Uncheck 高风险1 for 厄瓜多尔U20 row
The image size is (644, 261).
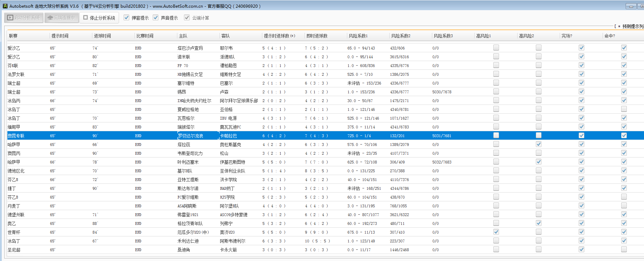[x=496, y=232]
